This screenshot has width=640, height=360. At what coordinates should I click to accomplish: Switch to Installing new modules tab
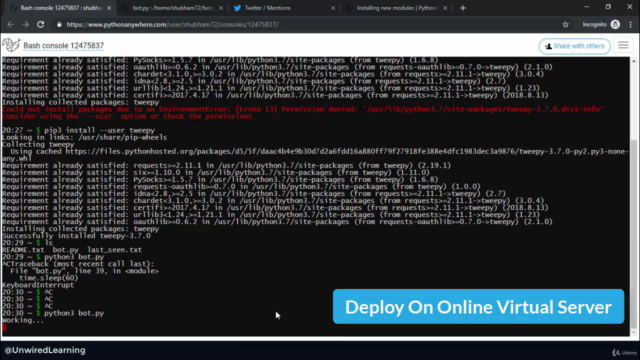coord(396,8)
